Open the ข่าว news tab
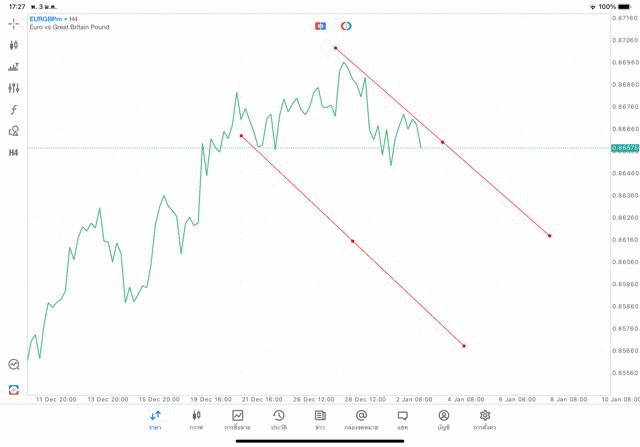Image resolution: width=640 pixels, height=447 pixels. 320,420
